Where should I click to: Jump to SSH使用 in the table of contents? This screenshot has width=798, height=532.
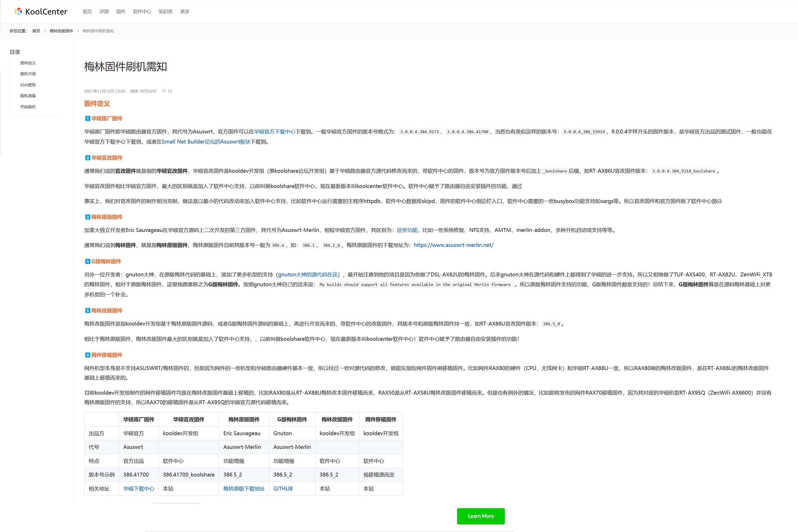click(28, 85)
